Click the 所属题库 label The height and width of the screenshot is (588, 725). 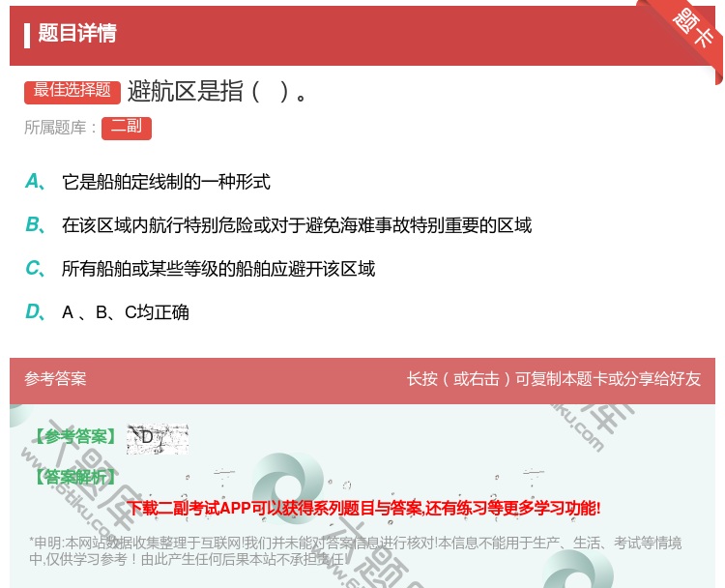tap(60, 128)
